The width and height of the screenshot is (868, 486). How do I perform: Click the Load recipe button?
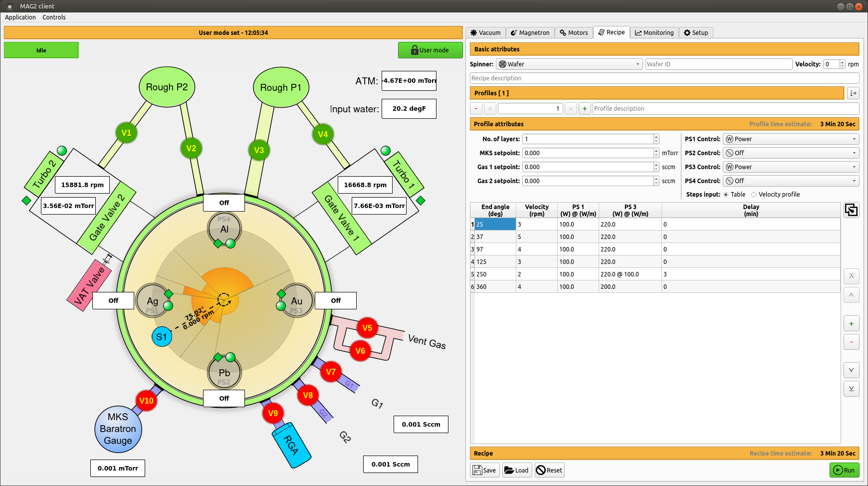pyautogui.click(x=516, y=470)
